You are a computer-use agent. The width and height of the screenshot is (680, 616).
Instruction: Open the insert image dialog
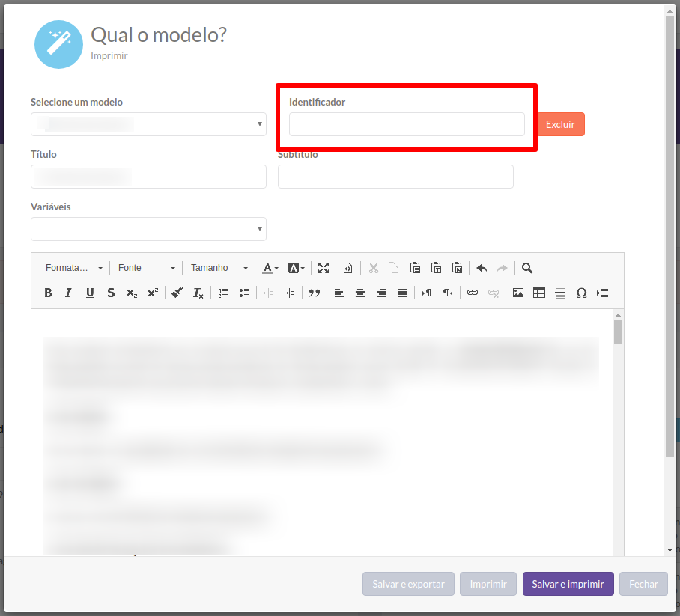pyautogui.click(x=517, y=293)
